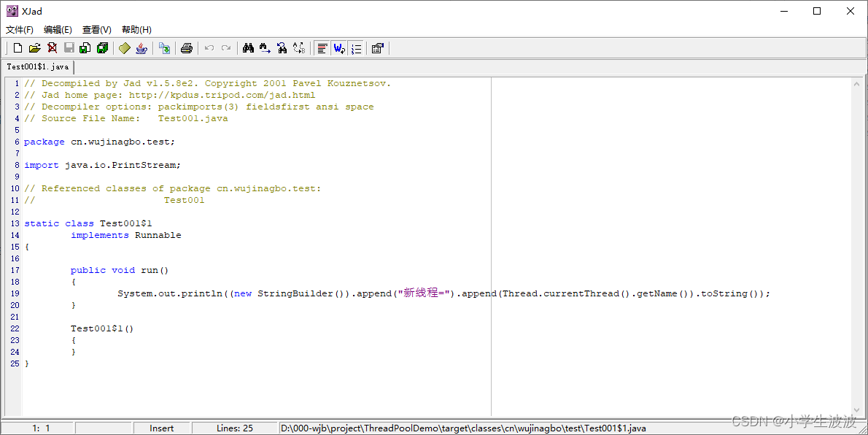868x435 pixels.
Task: Click Find Previous binoculars icon
Action: (x=282, y=48)
